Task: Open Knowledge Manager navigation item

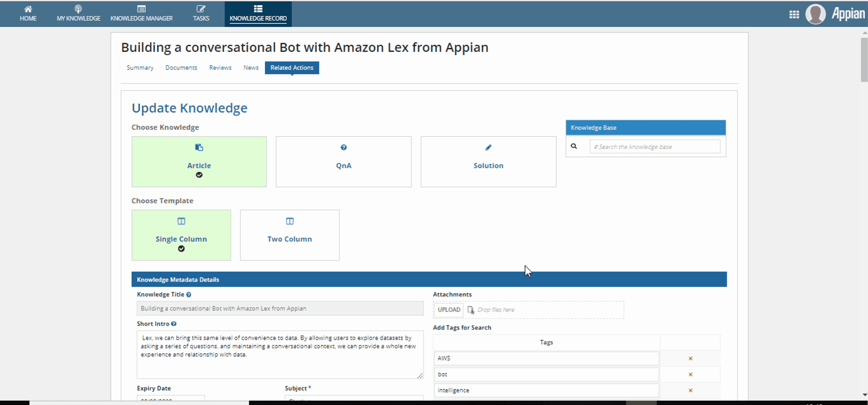Action: click(142, 14)
